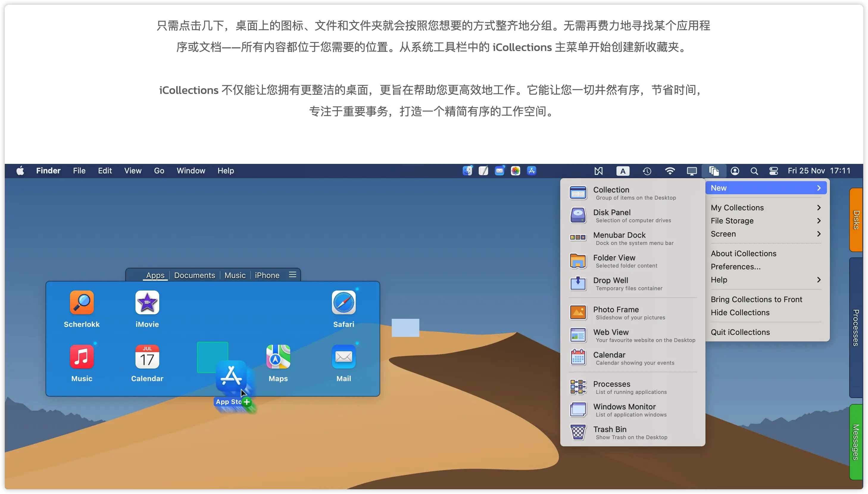The image size is (868, 494).
Task: Click the App Store icon being dragged
Action: point(231,376)
